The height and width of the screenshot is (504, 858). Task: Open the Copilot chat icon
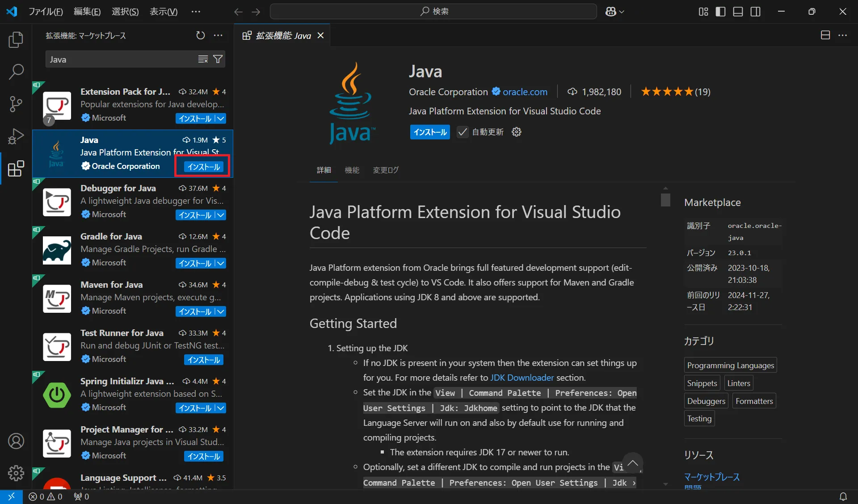tap(610, 12)
